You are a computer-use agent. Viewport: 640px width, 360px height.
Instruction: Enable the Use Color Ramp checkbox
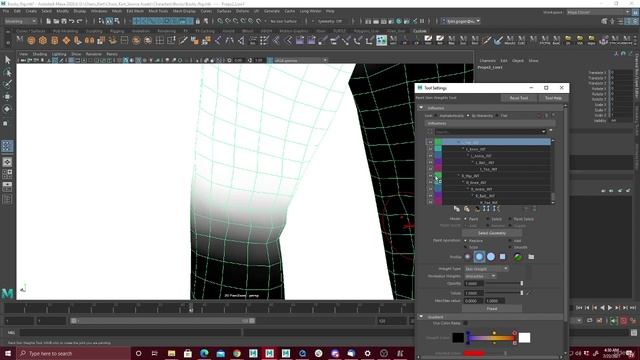click(466, 323)
